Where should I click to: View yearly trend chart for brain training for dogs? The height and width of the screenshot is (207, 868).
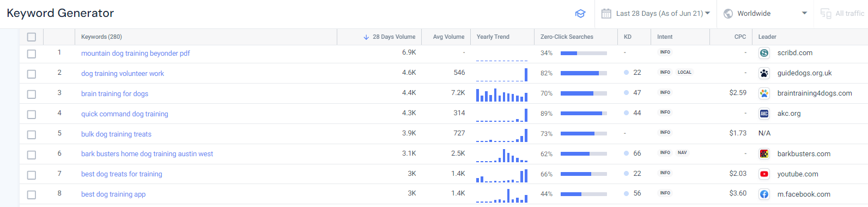tap(502, 95)
